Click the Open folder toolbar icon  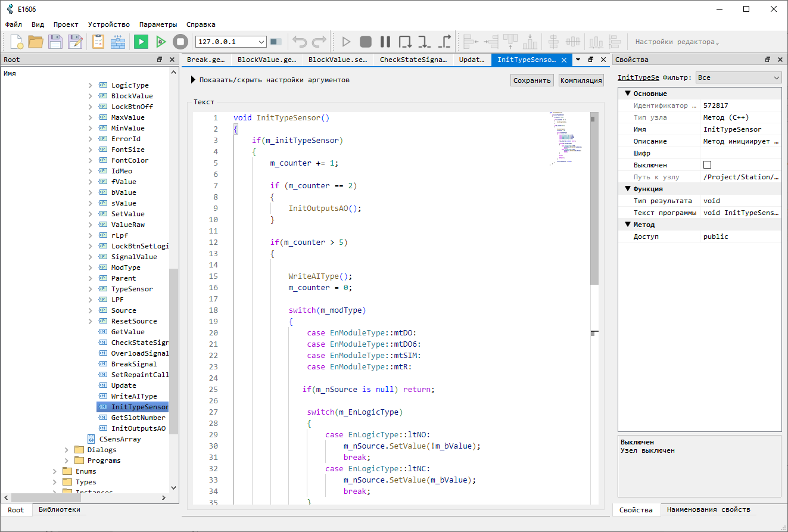pos(36,42)
